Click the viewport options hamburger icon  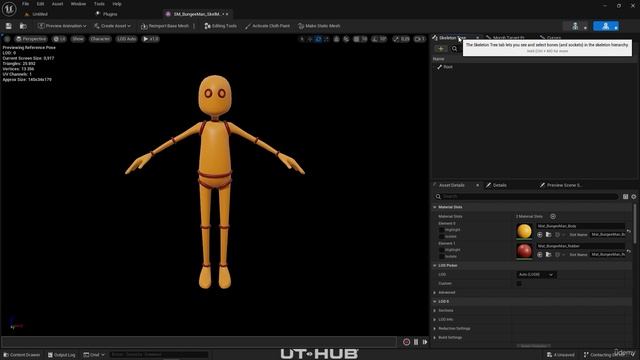click(x=7, y=39)
